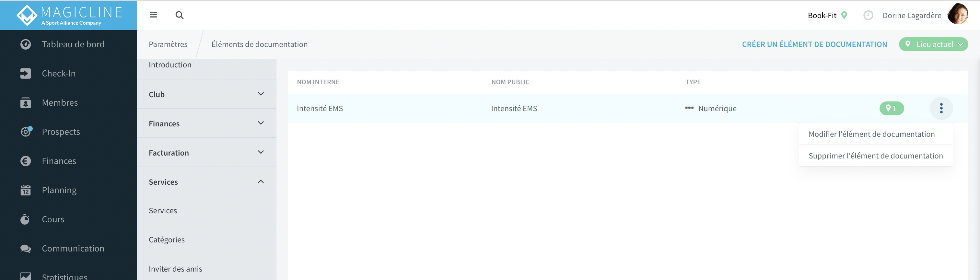This screenshot has width=980, height=280.
Task: Click the Cours stopwatch icon
Action: [x=25, y=219]
